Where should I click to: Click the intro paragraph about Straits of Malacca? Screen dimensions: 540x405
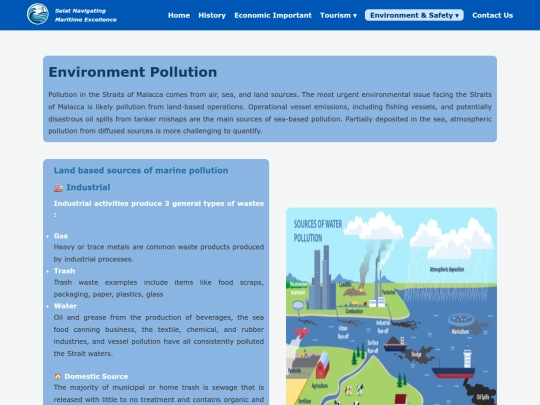[x=270, y=113]
